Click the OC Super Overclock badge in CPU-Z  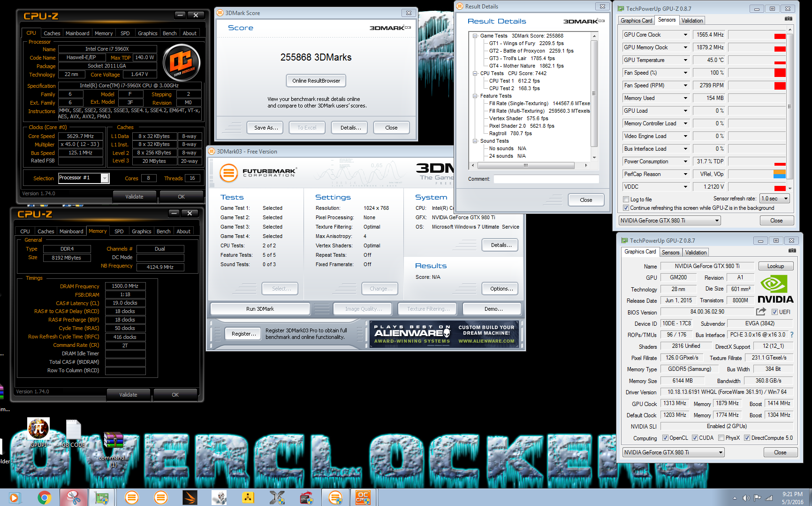182,62
